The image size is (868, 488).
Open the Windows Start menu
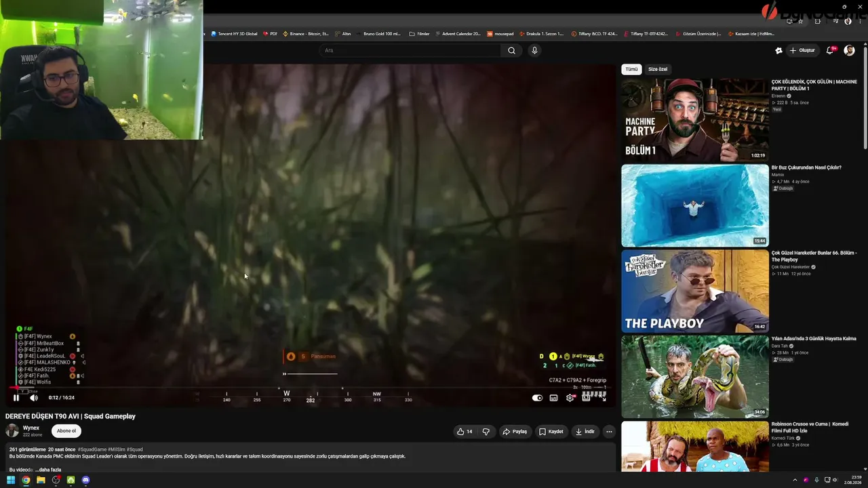(11, 480)
